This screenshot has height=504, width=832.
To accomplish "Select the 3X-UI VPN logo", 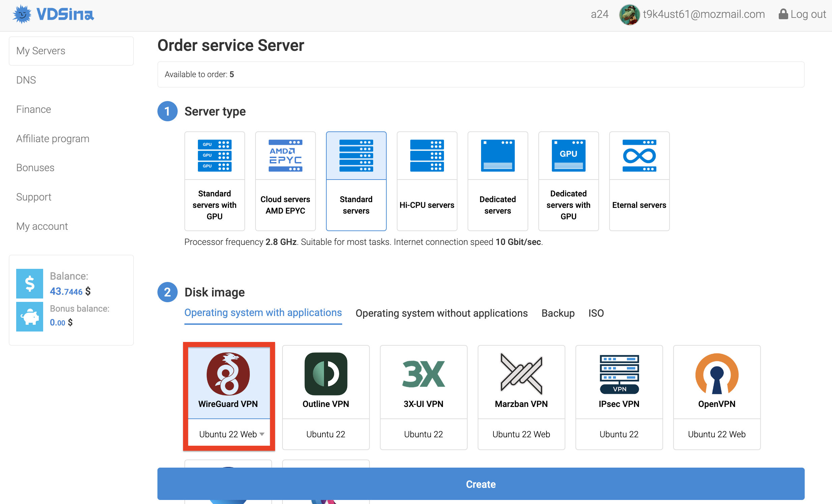I will [x=423, y=374].
